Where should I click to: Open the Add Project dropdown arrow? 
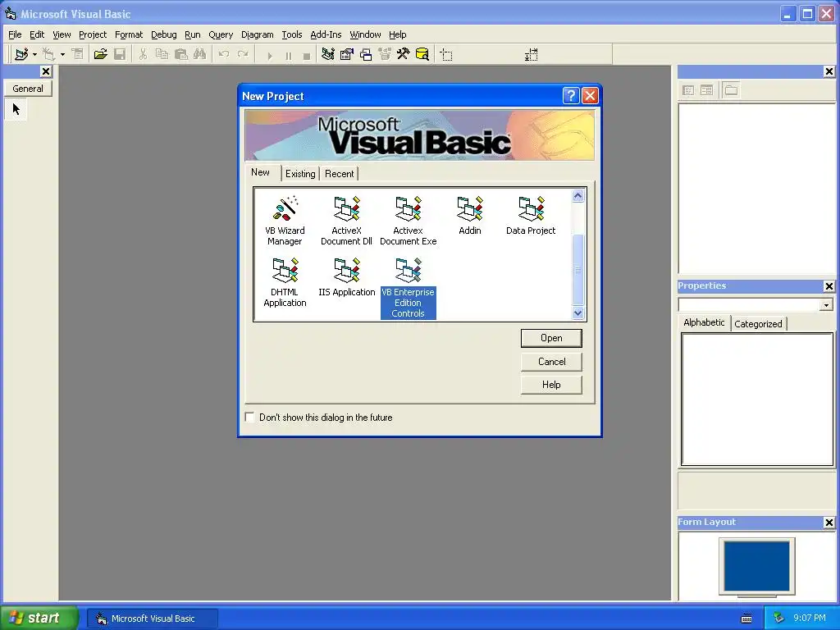(34, 54)
